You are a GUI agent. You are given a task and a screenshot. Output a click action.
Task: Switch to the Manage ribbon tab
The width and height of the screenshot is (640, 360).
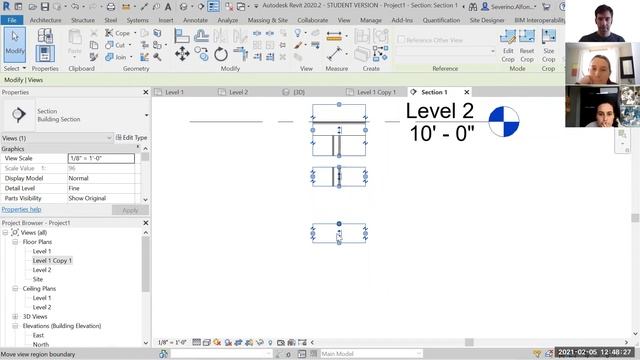coord(371,20)
